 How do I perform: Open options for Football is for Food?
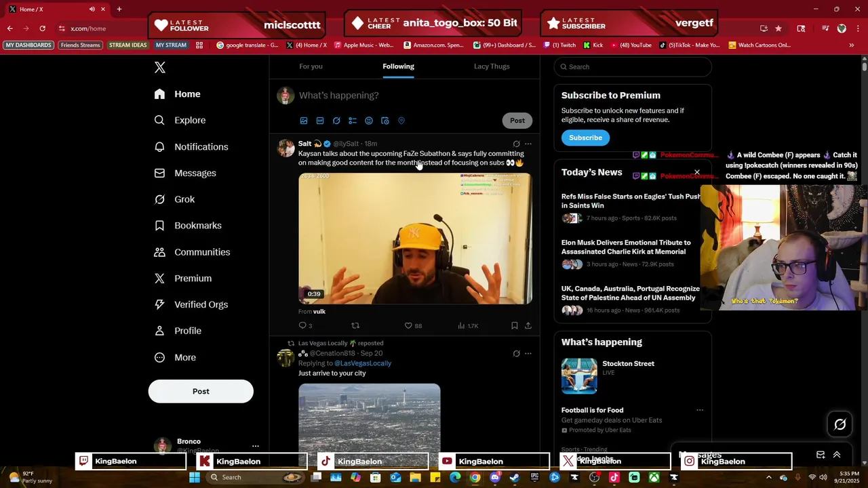700,410
